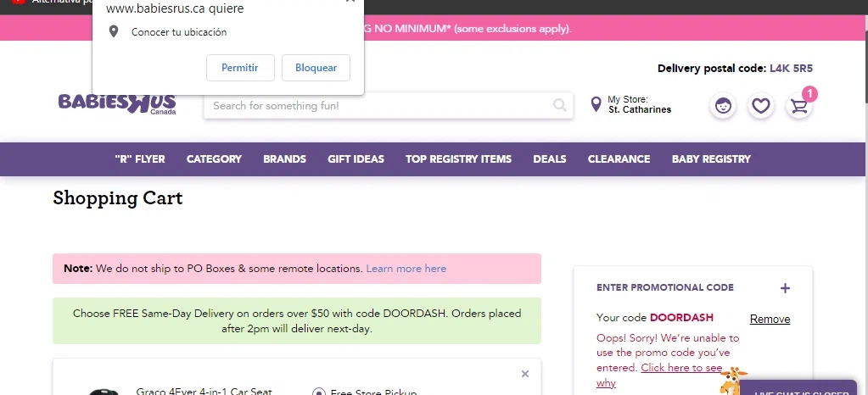Open the account profile face icon
This screenshot has width=868, height=395.
coord(723,106)
